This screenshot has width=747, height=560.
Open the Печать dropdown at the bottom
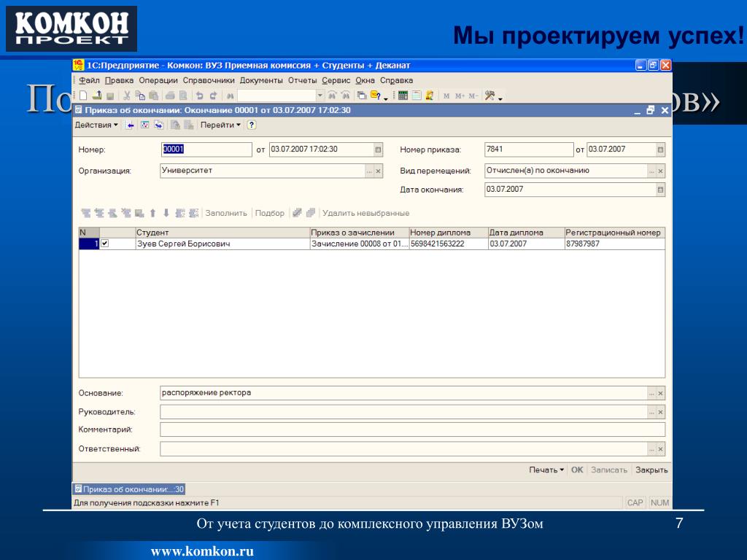click(546, 470)
